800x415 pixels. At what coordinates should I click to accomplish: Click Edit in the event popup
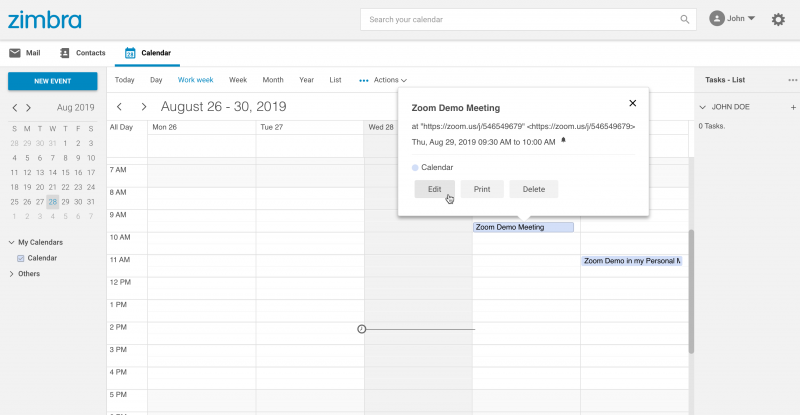click(x=435, y=189)
